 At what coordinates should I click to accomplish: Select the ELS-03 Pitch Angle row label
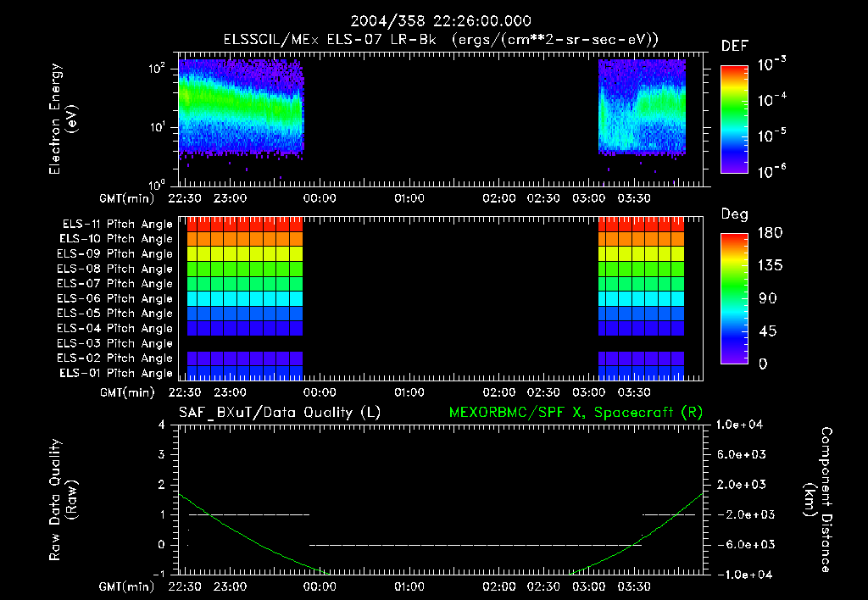[x=115, y=343]
